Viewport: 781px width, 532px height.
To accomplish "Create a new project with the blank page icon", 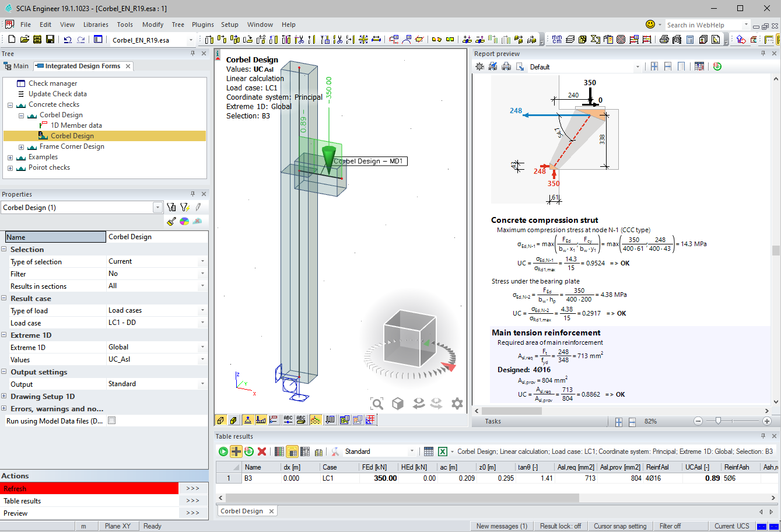I will click(x=12, y=40).
